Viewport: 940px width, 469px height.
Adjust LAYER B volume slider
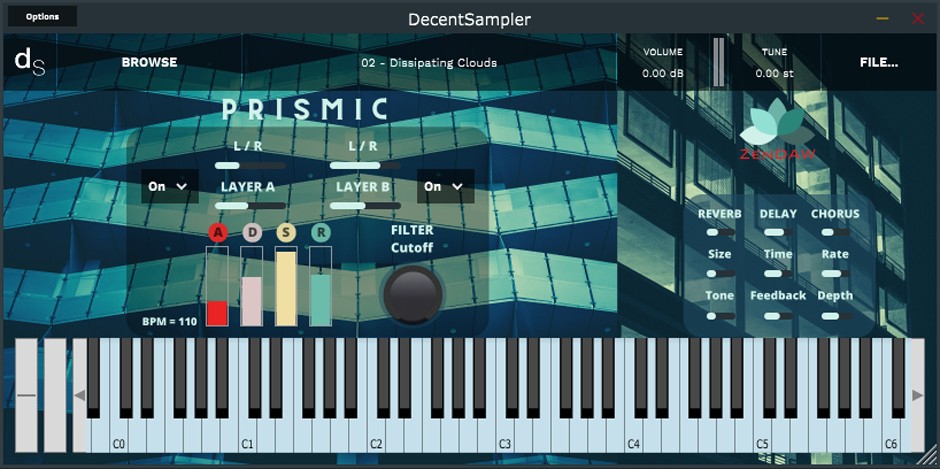365,206
